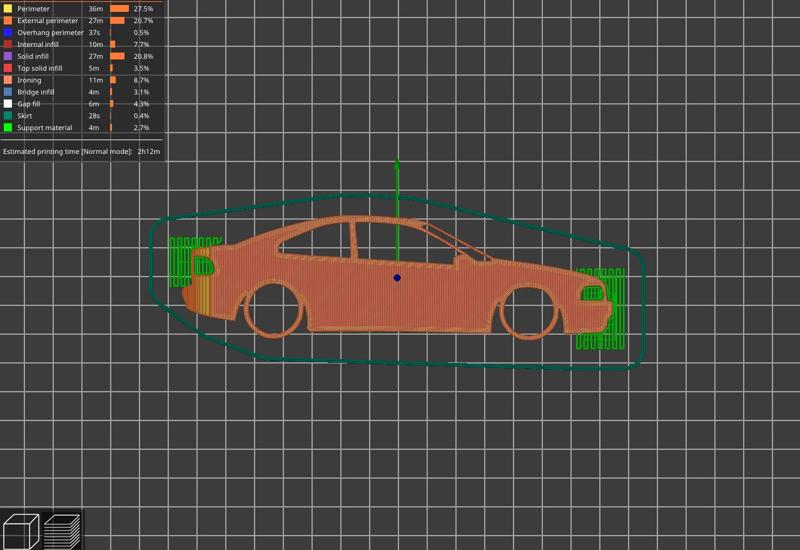Click the orange External perimeter swatch
The image size is (800, 550).
pos(8,20)
